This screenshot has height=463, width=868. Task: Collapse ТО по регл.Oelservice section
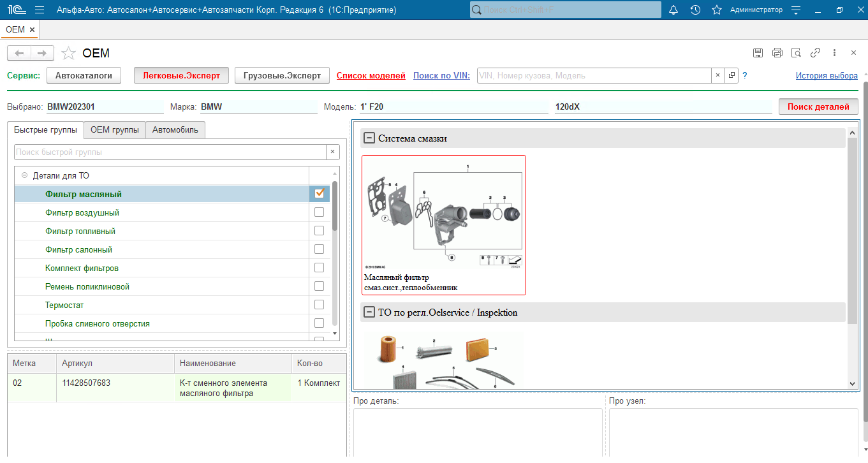369,312
